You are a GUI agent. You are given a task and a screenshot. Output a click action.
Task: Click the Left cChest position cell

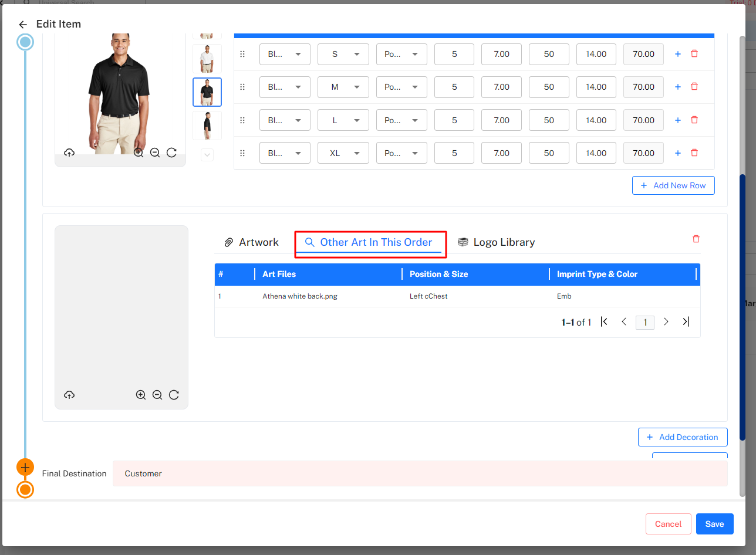428,296
